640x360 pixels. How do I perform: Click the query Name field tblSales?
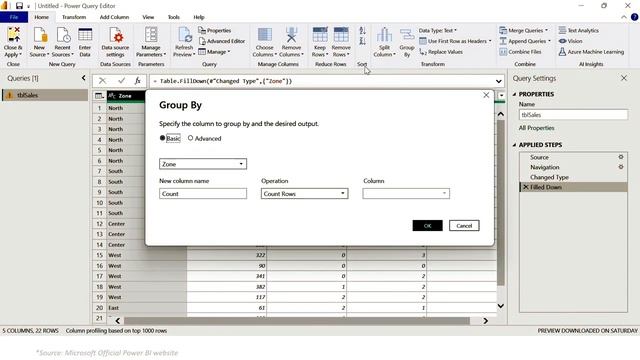[x=573, y=115]
